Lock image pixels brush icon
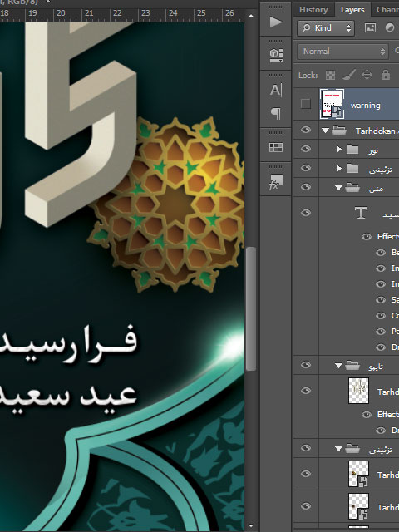 (349, 75)
